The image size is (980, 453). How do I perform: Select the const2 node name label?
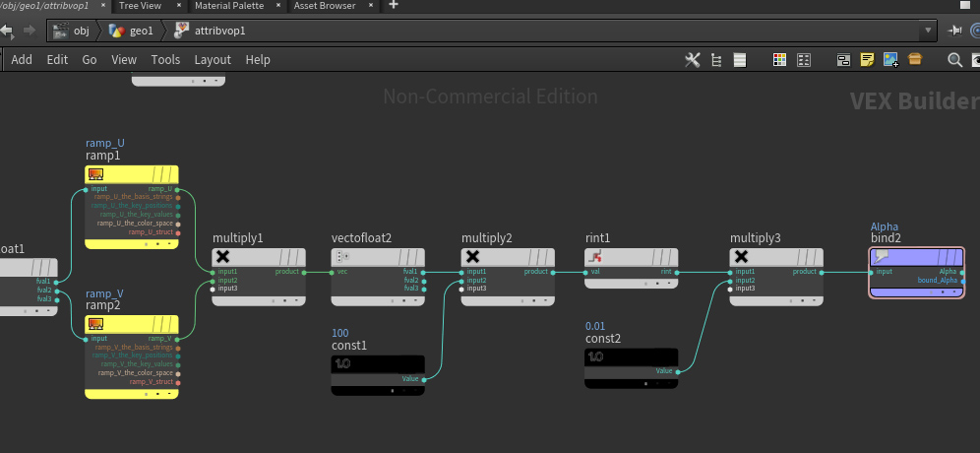click(x=603, y=339)
